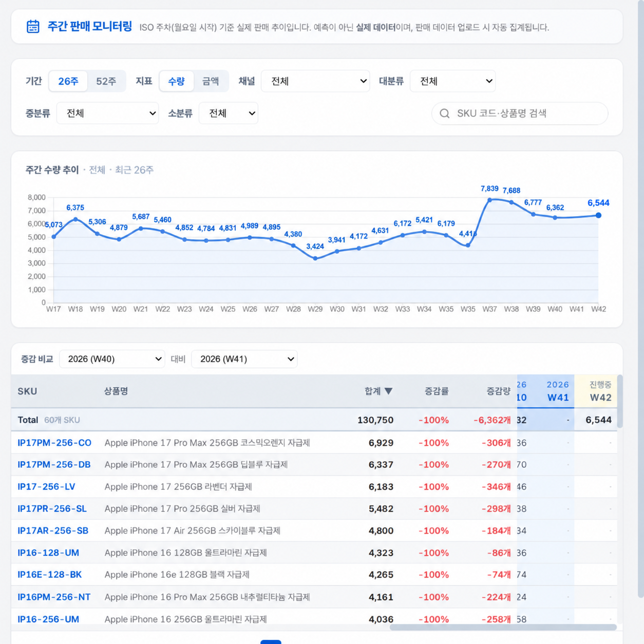644x644 pixels.
Task: Click product name Apple iPhone 16e 128GB 블랙 자급제
Action: [177, 575]
